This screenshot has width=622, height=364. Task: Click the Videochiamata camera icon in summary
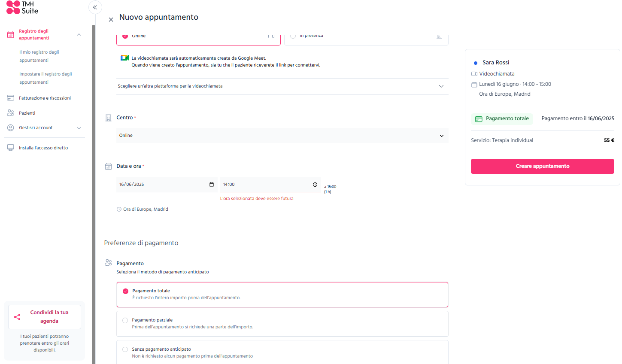pyautogui.click(x=474, y=74)
